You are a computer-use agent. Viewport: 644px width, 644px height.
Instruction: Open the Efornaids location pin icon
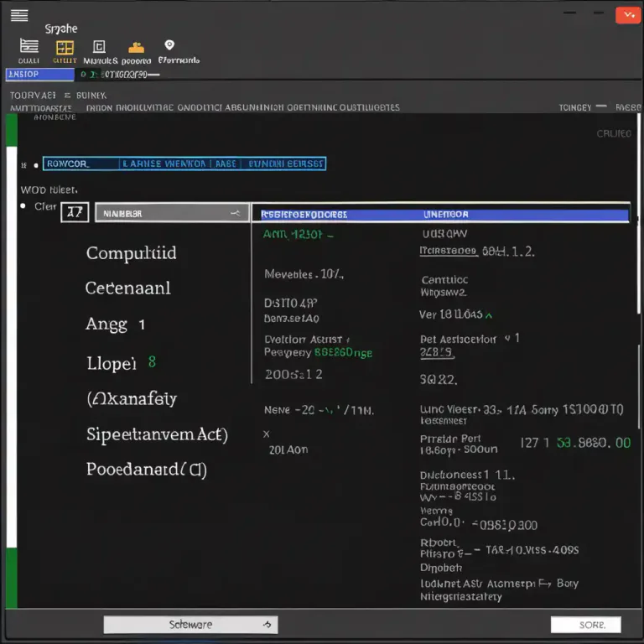tap(169, 44)
